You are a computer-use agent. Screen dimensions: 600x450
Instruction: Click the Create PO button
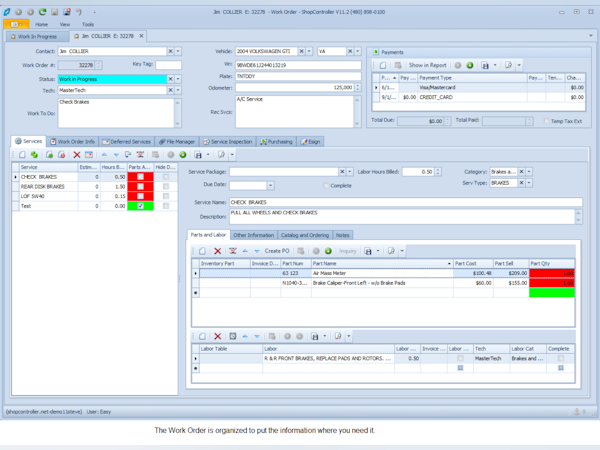(277, 251)
